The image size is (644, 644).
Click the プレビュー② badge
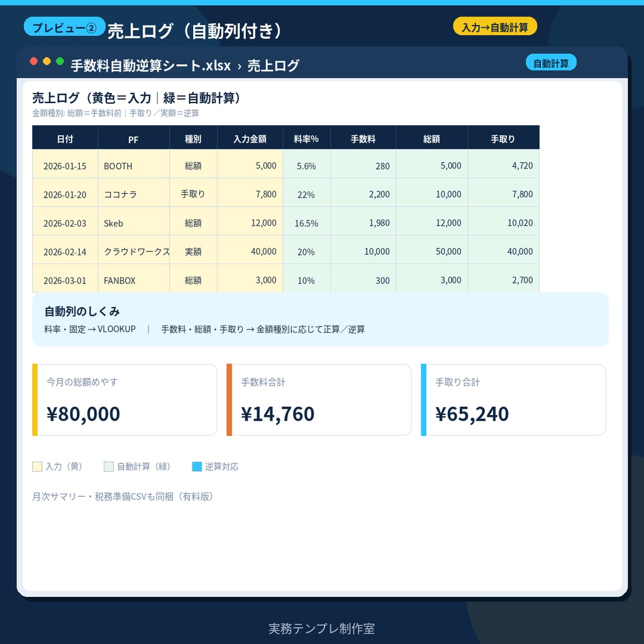65,27
